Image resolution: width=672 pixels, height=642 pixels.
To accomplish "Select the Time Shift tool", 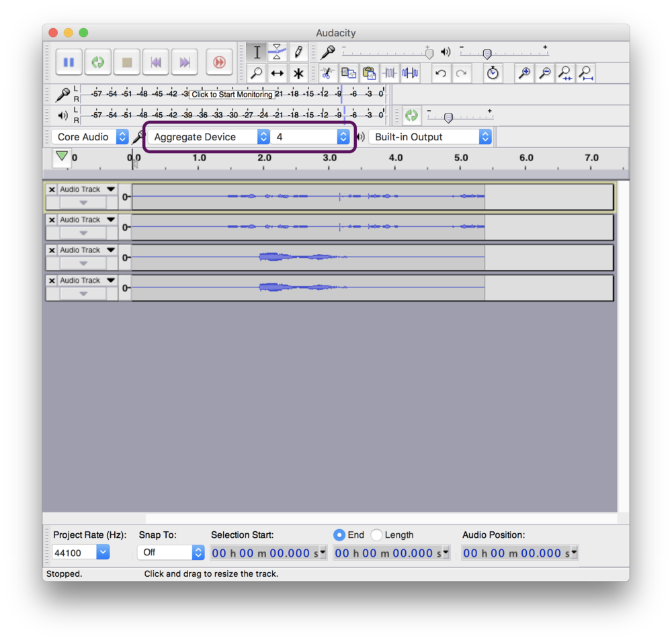I will tap(277, 73).
